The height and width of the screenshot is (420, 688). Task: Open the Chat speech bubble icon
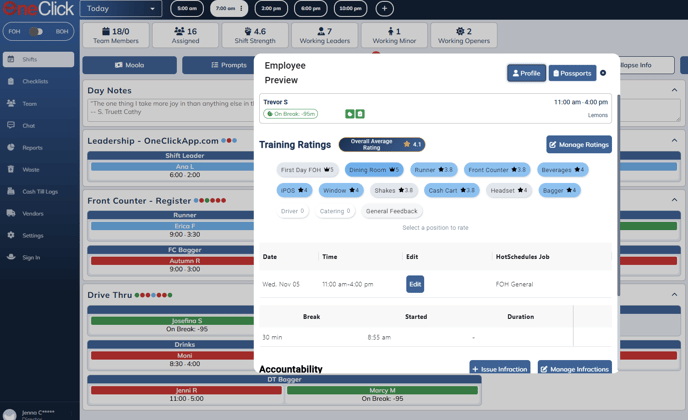[x=11, y=125]
